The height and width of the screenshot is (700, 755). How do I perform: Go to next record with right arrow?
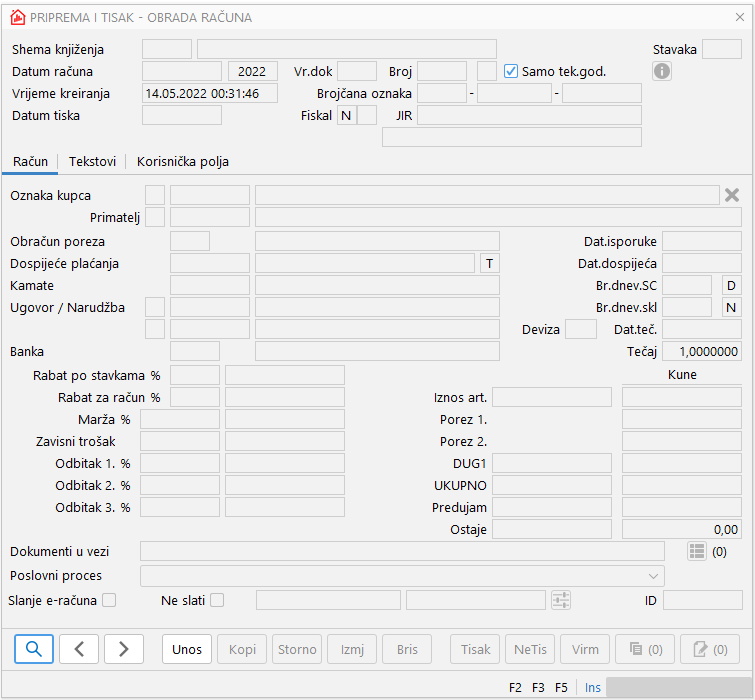[x=124, y=649]
